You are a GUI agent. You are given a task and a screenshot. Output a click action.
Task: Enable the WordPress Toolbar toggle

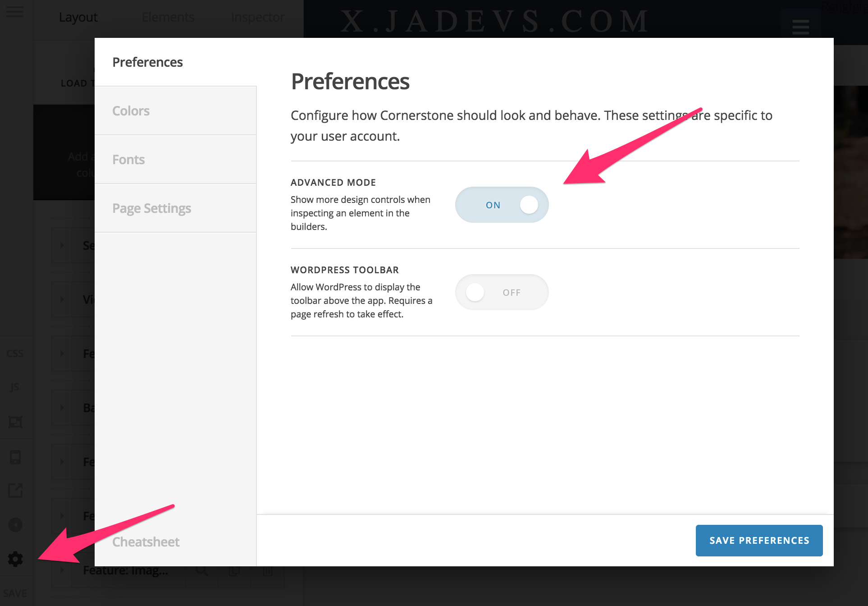tap(502, 292)
